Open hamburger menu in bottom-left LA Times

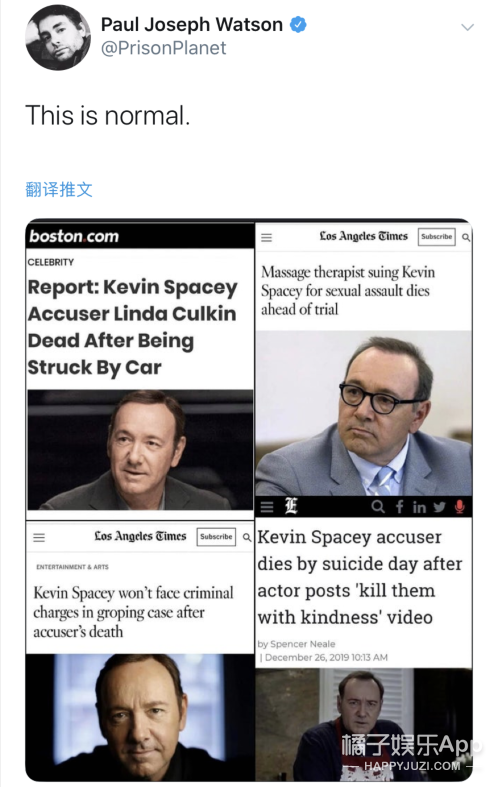click(x=39, y=538)
